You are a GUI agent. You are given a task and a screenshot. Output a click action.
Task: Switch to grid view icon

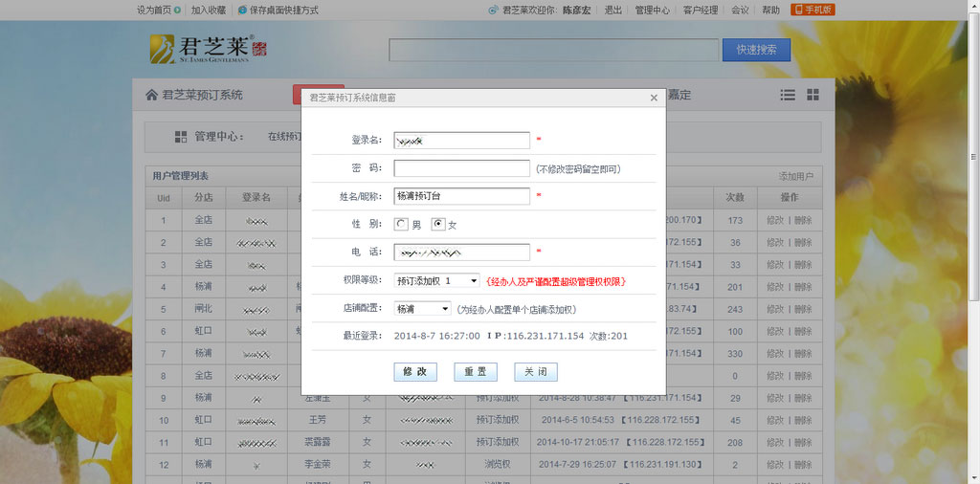813,95
